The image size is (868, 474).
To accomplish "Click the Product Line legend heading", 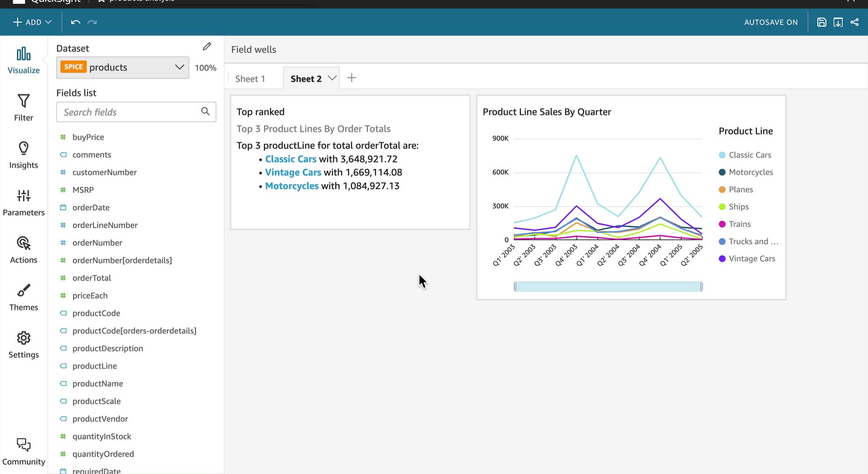I will coord(745,131).
